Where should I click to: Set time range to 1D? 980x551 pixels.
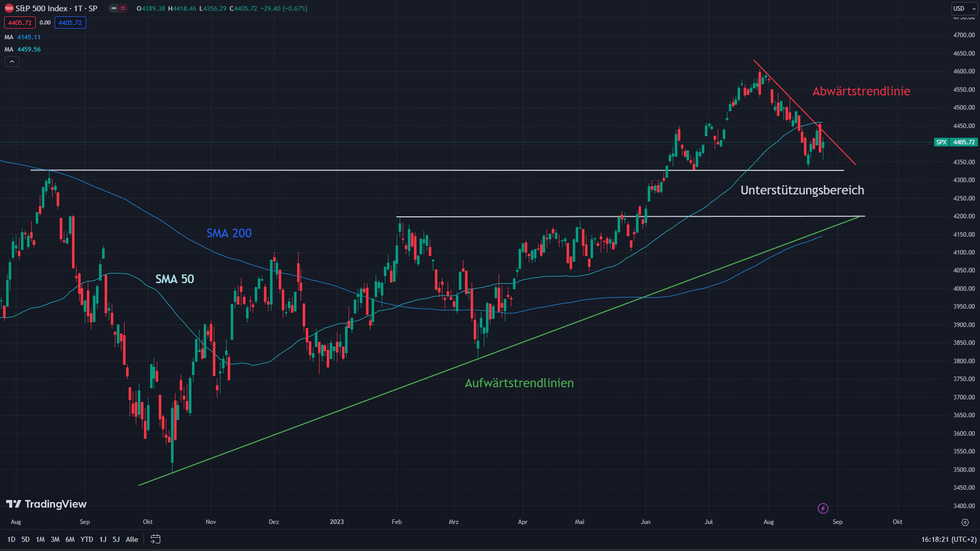[11, 539]
